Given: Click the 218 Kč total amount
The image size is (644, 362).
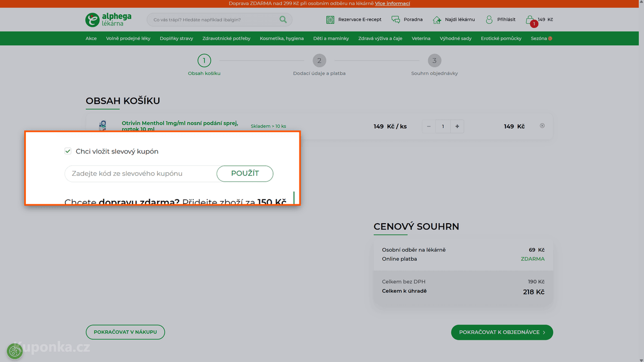Looking at the screenshot, I should (533, 292).
